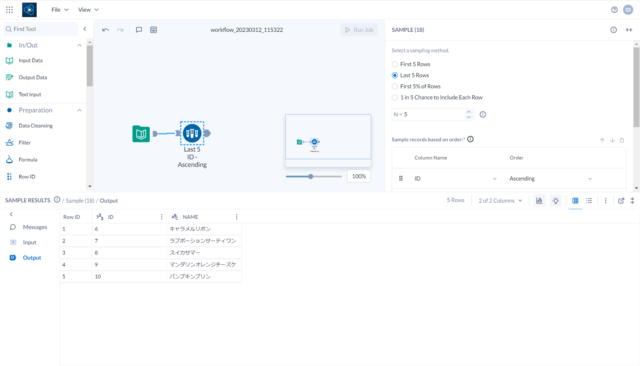Image resolution: width=640 pixels, height=366 pixels.
Task: Click info icon next to N value
Action: click(x=483, y=115)
